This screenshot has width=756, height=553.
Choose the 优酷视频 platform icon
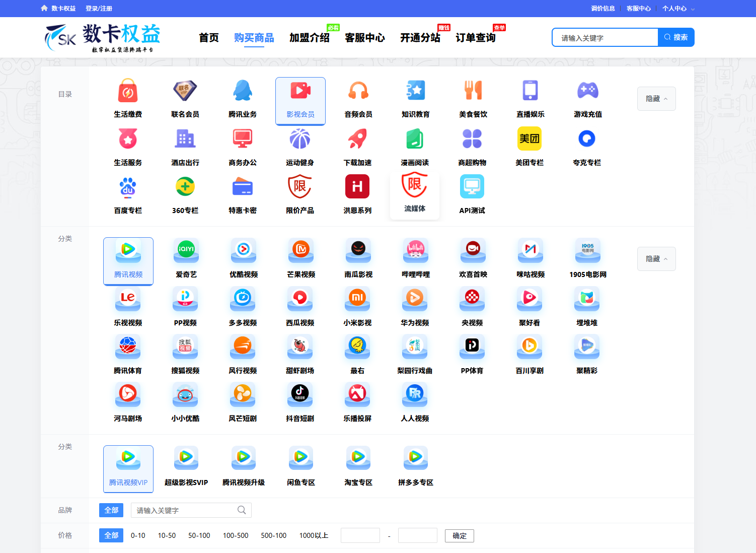[244, 250]
